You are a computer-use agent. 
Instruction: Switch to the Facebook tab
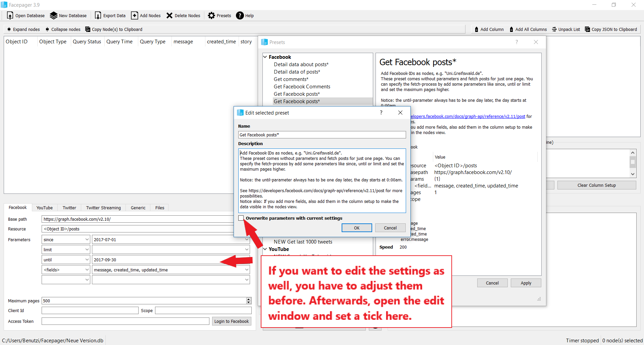click(x=18, y=208)
